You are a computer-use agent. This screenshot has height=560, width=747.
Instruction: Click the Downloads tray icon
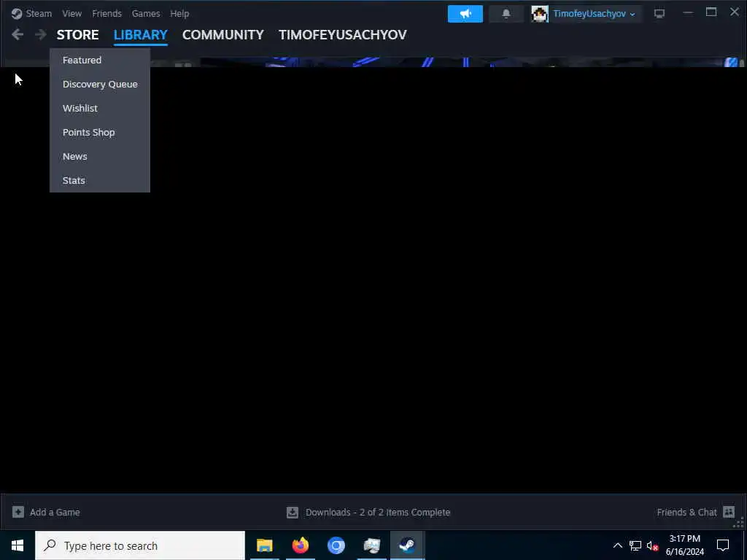point(293,513)
